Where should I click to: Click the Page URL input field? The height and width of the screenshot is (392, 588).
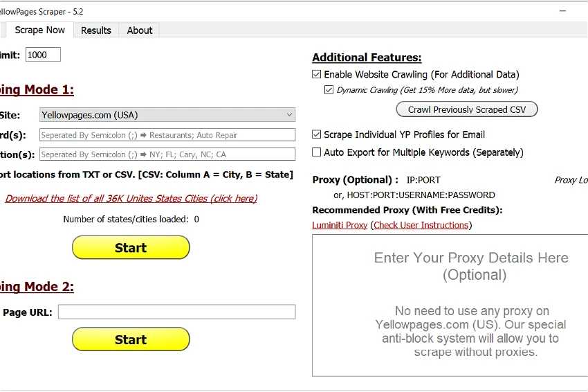[176, 312]
